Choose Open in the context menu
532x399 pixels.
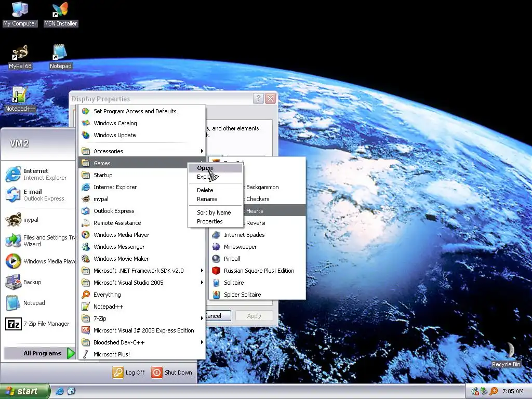[215, 168]
